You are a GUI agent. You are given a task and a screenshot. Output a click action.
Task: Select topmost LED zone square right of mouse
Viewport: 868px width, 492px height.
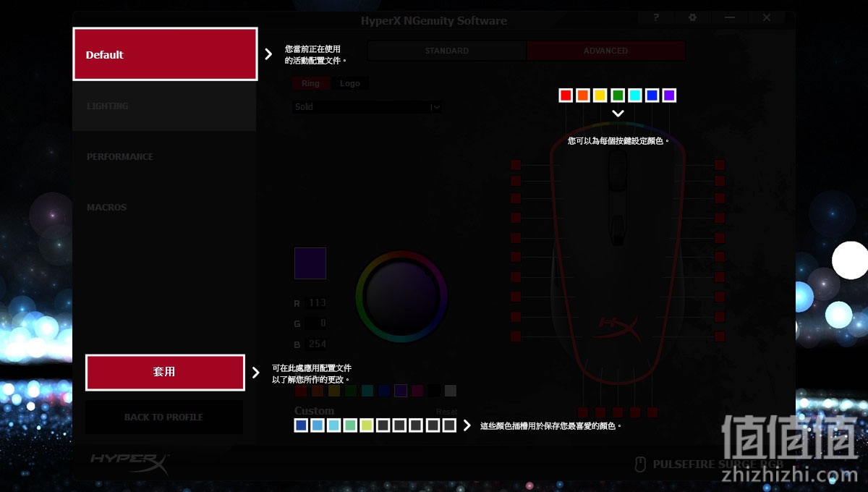tap(720, 165)
